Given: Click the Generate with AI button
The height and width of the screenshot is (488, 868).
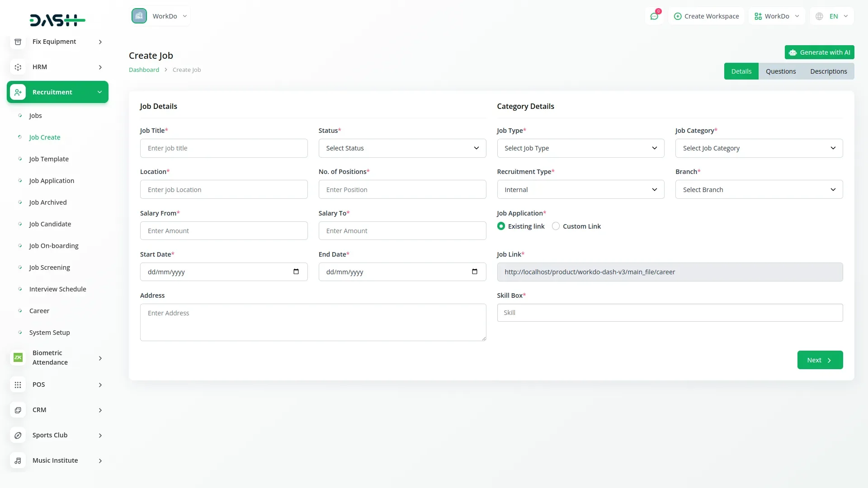Looking at the screenshot, I should click(x=819, y=52).
